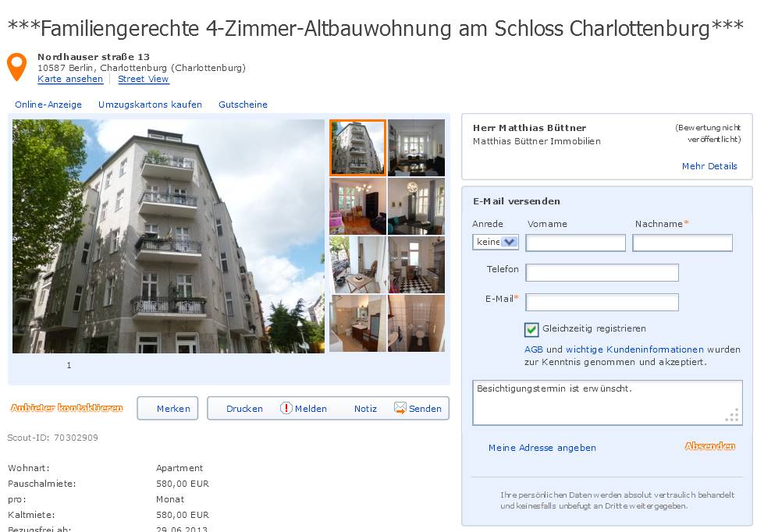Open the checkered kitchen floor thumbnail
This screenshot has height=532, width=757.
click(416, 265)
